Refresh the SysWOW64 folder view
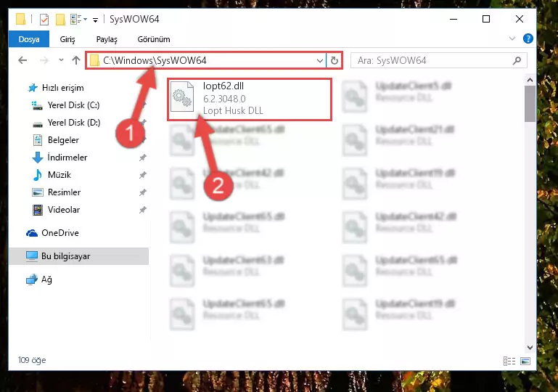558x392 pixels. 335,60
